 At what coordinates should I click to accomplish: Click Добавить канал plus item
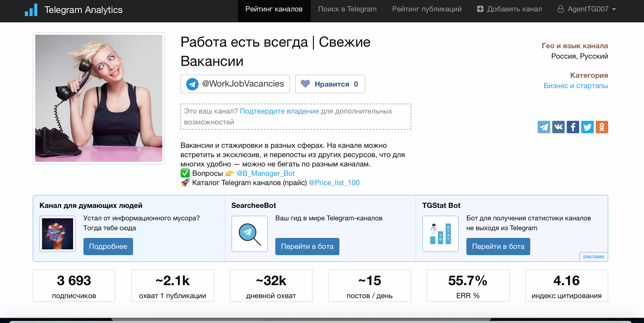tap(509, 9)
